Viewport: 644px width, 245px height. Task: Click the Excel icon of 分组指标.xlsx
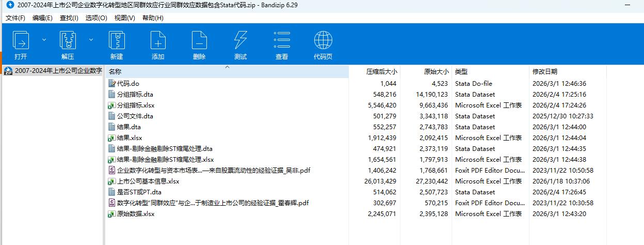coord(112,105)
